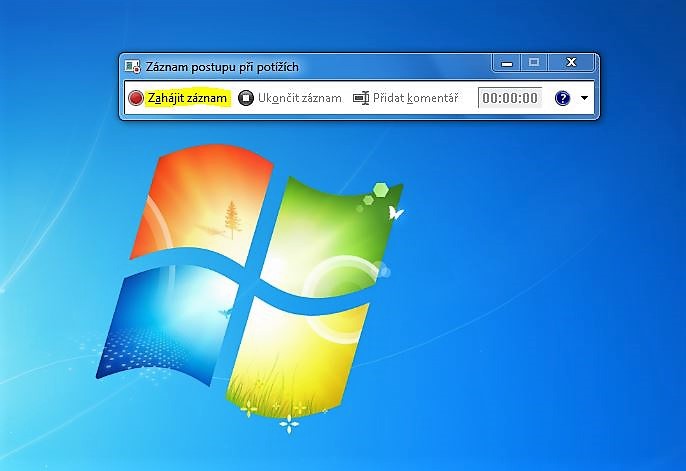Open help via the blue question mark

click(x=562, y=98)
